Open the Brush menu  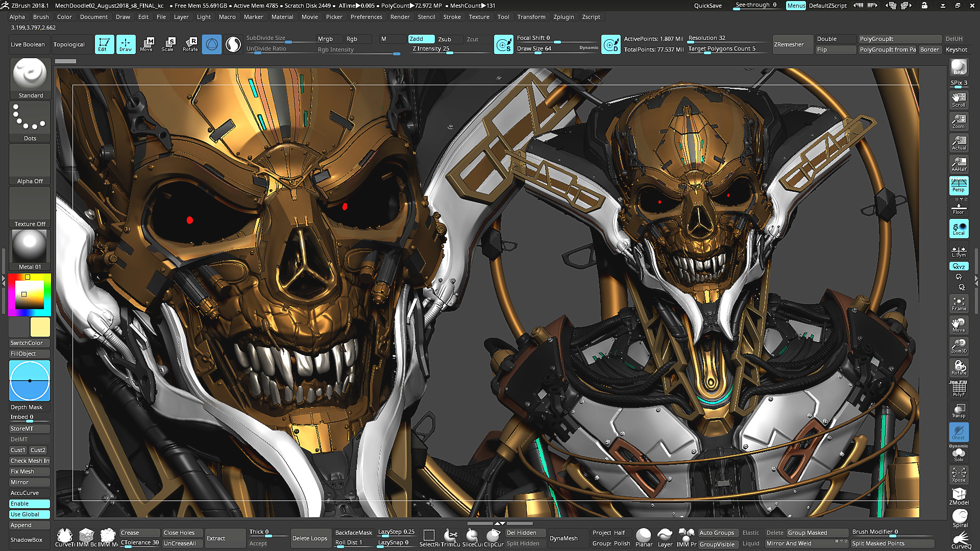click(41, 17)
